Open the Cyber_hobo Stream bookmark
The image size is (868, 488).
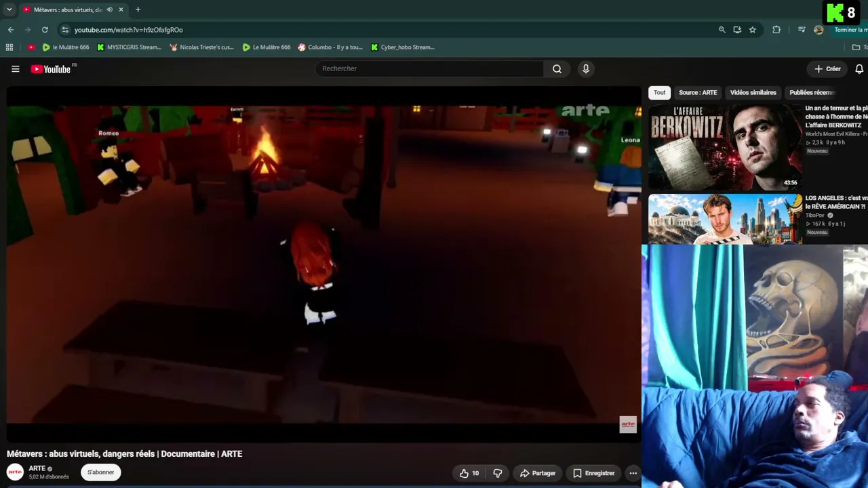point(403,47)
